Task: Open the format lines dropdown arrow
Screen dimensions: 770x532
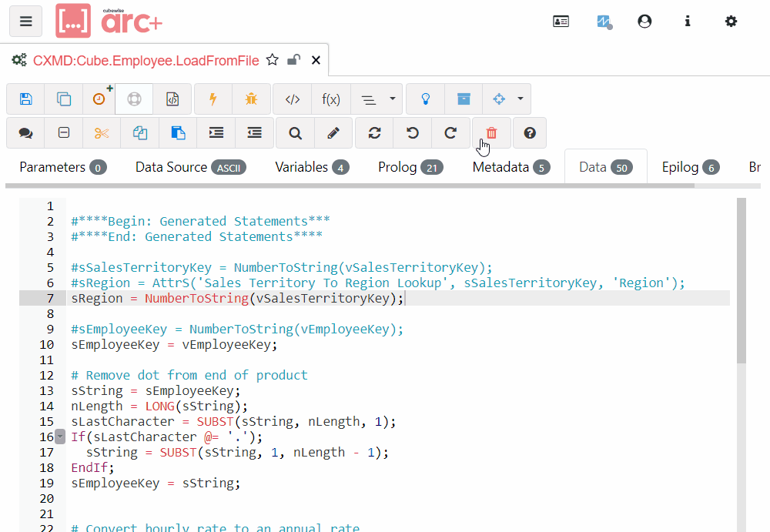Action: click(392, 99)
